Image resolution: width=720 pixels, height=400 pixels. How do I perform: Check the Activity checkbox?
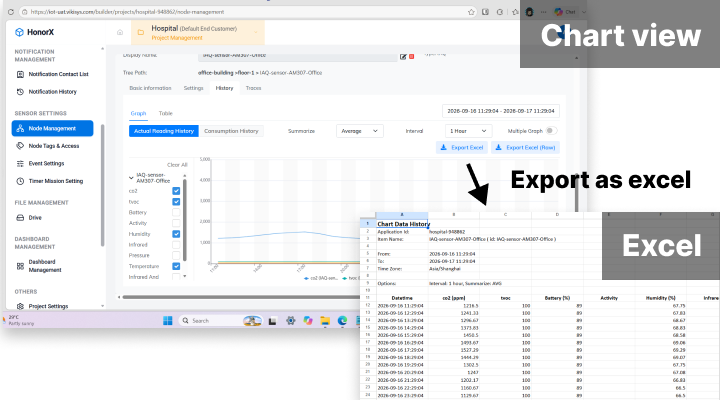(x=176, y=223)
